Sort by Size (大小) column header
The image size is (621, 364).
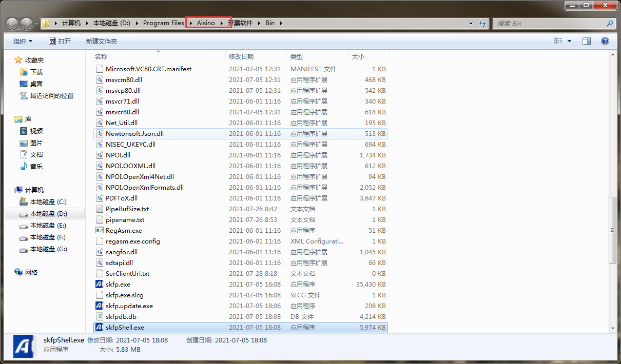click(x=369, y=56)
